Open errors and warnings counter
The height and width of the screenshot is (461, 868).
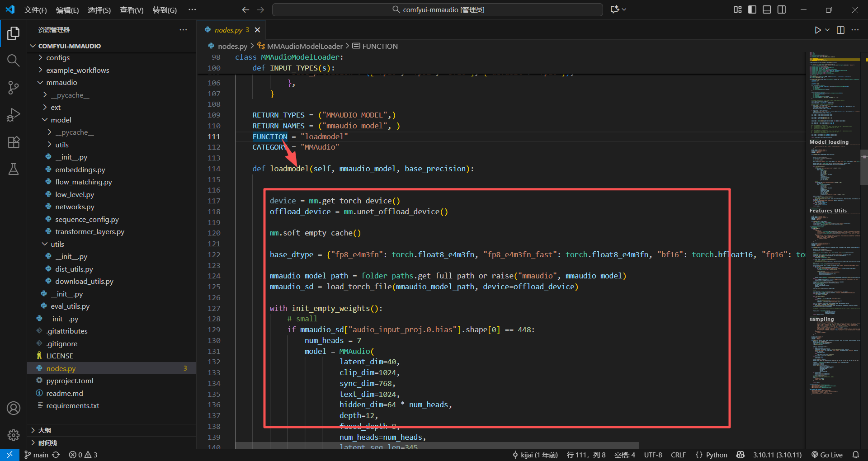(83, 455)
